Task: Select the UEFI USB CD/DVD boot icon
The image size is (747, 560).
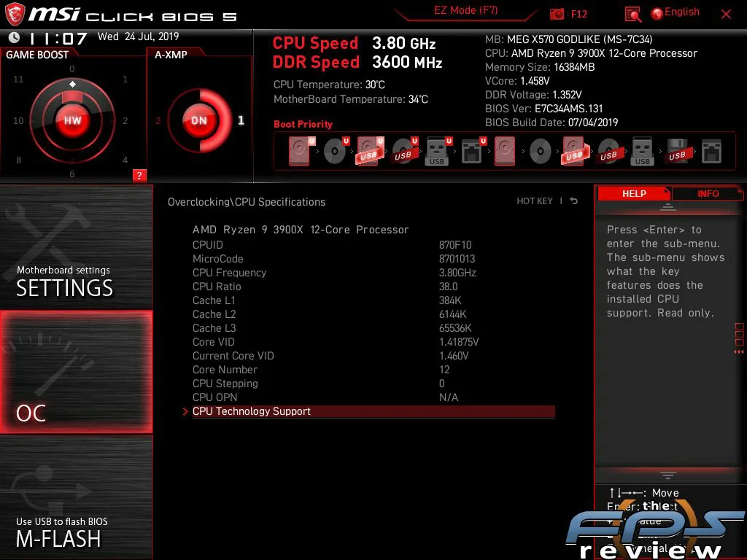Action: coord(404,151)
